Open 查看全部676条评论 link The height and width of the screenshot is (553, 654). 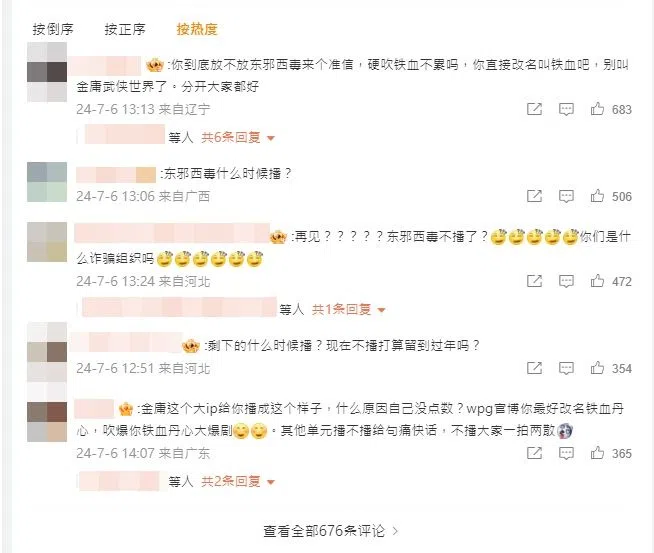pyautogui.click(x=330, y=531)
